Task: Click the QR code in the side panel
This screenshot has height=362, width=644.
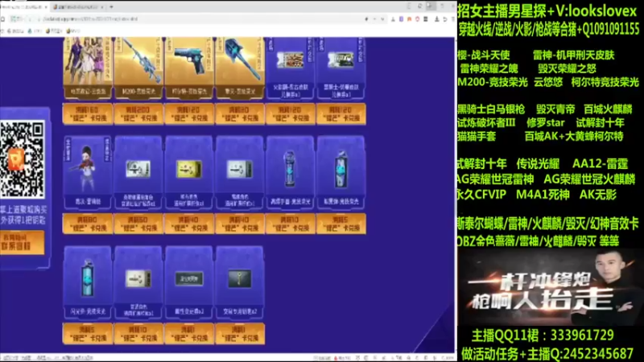Action: click(23, 159)
